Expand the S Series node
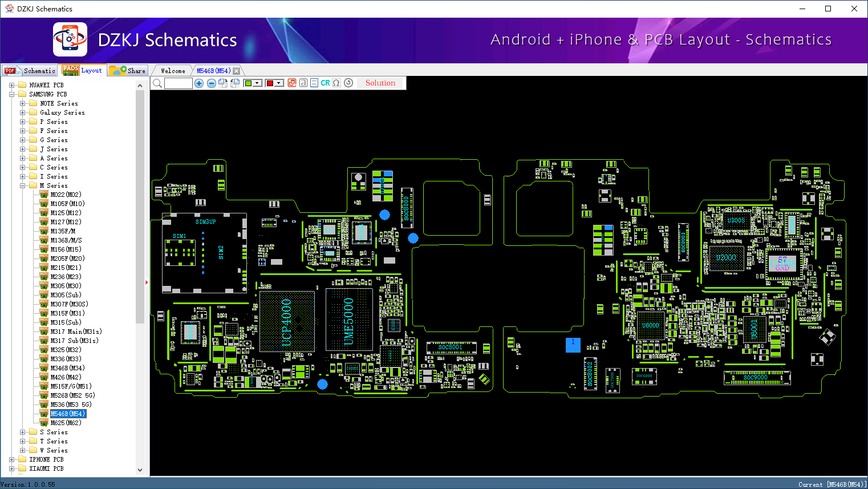The height and width of the screenshot is (489, 868). pyautogui.click(x=22, y=432)
